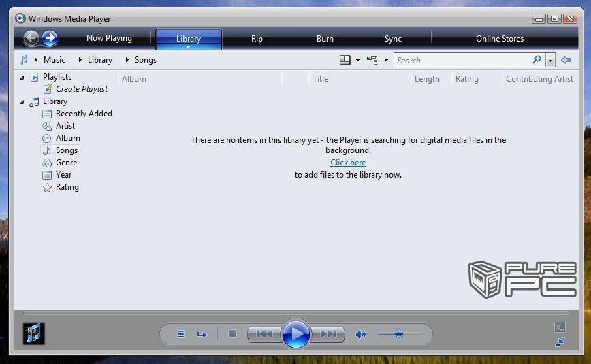Switch to the Rip tab
The width and height of the screenshot is (591, 364).
[x=257, y=38]
